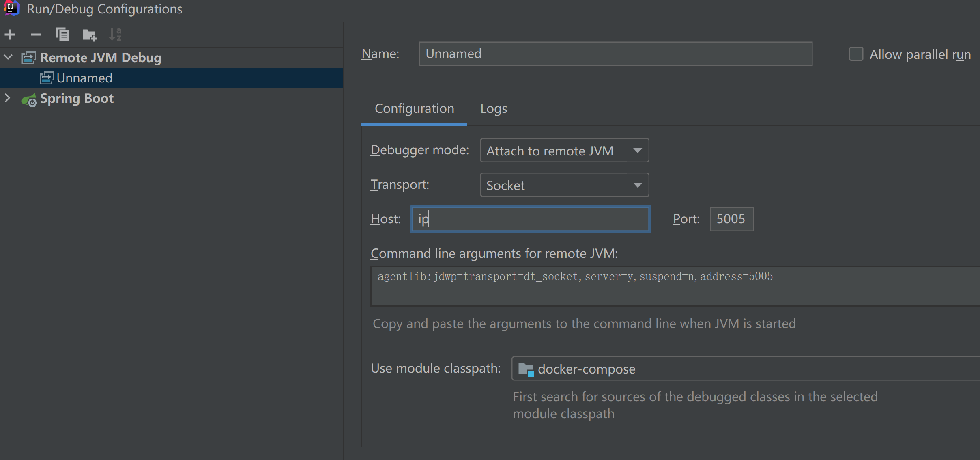The image size is (980, 460).
Task: Click the Run/Debug Configurations window title
Action: (105, 9)
